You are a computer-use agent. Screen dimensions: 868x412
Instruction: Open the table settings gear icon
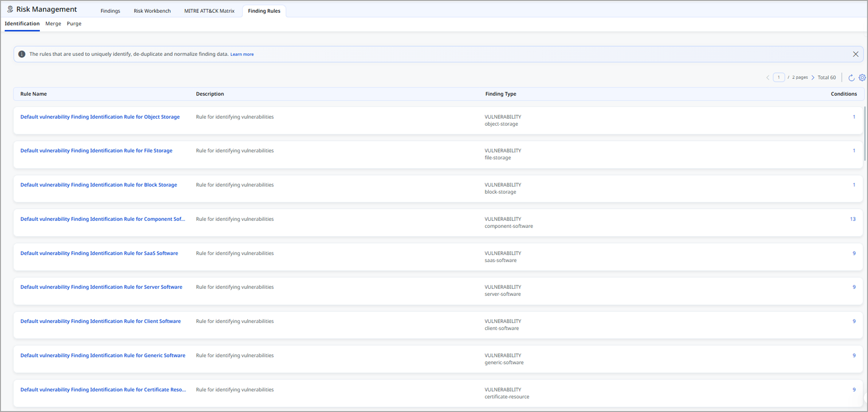[862, 78]
